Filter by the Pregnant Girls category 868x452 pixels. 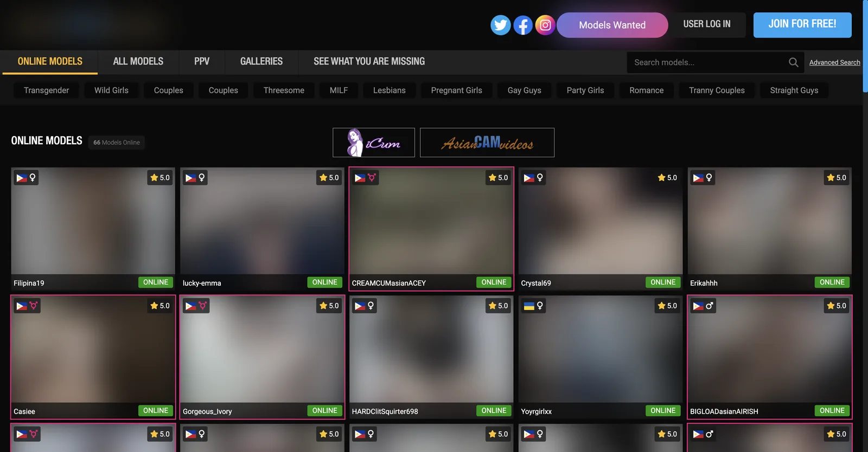point(456,91)
